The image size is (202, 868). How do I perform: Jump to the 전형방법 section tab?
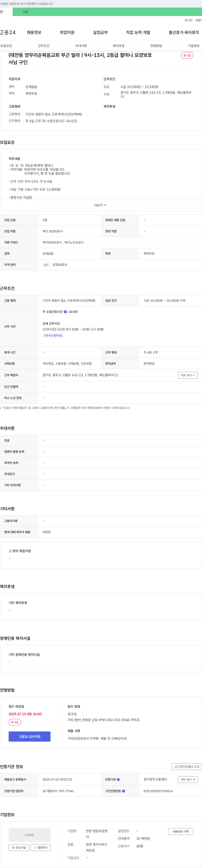[156, 46]
